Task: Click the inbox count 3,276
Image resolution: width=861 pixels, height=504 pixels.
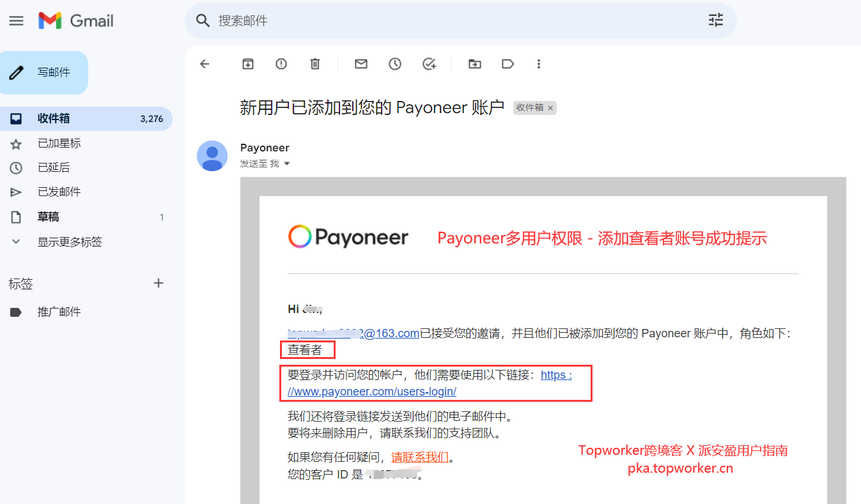Action: pyautogui.click(x=151, y=119)
